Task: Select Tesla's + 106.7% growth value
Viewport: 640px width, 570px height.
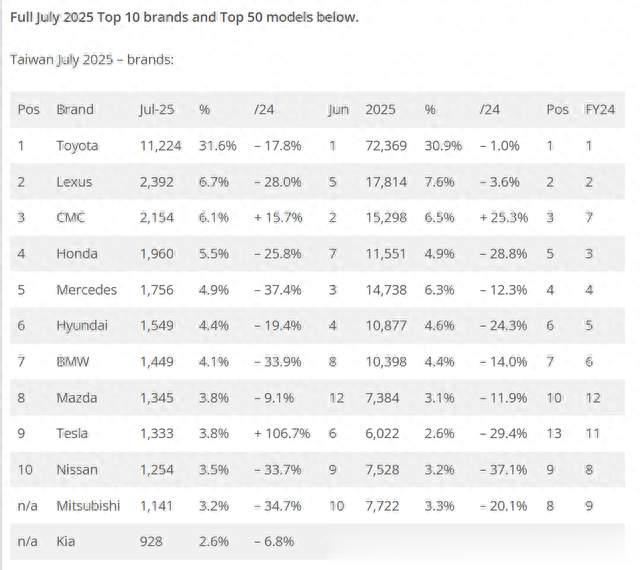Action: 283,433
